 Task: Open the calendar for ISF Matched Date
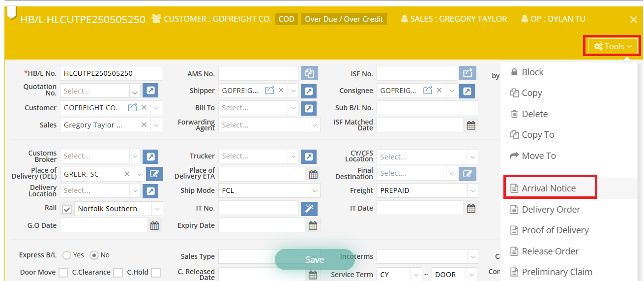click(471, 125)
